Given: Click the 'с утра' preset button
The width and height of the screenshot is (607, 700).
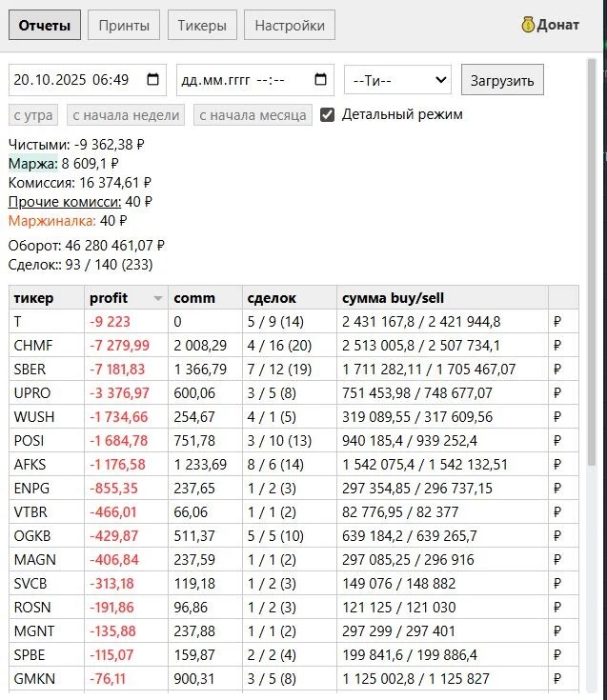Looking at the screenshot, I should point(33,115).
